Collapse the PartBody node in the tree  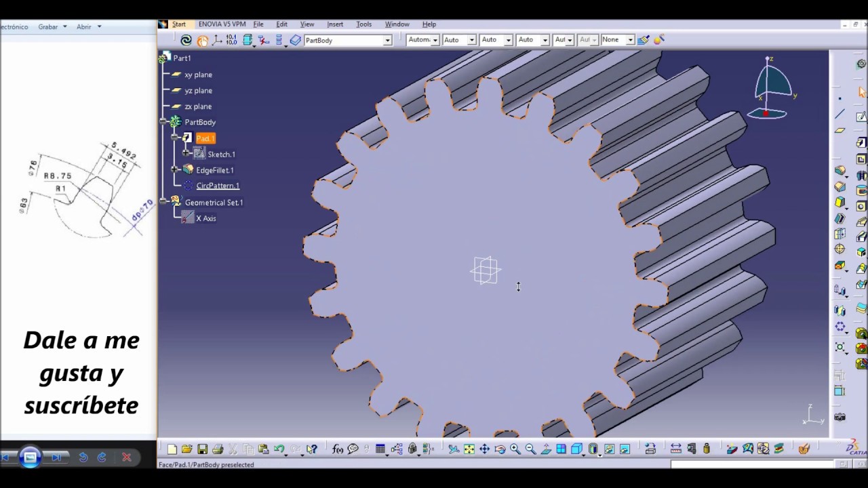163,121
